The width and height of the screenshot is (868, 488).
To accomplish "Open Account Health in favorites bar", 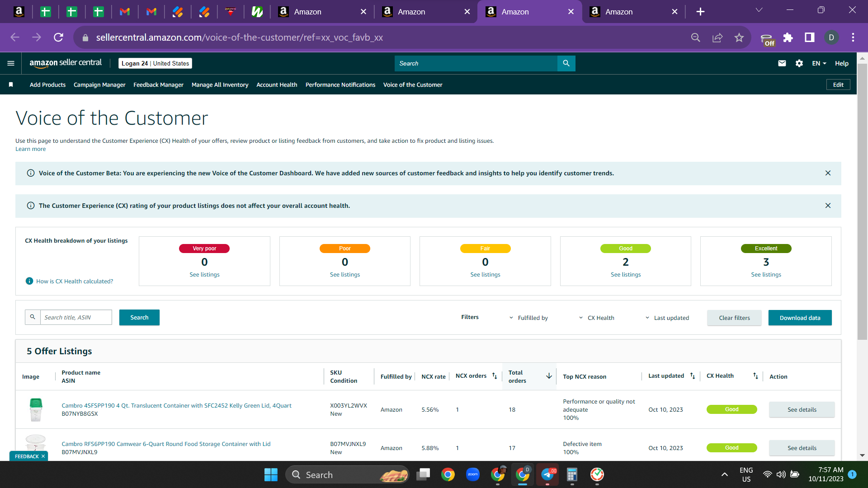I will (x=277, y=84).
